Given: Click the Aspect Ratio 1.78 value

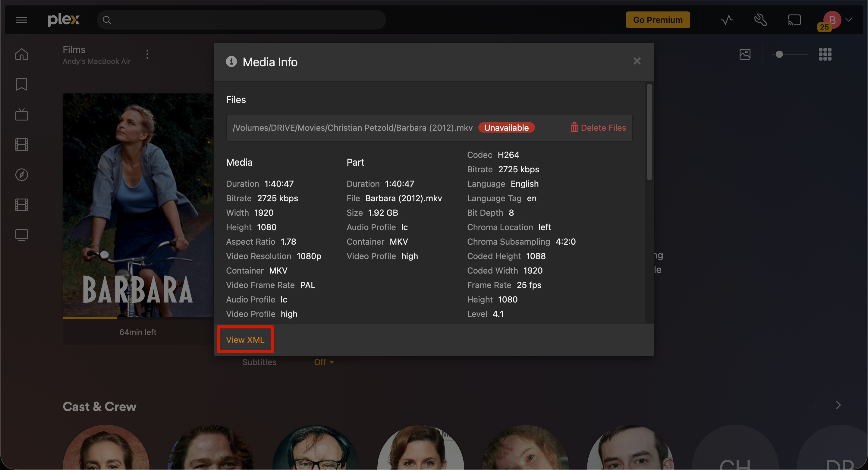Looking at the screenshot, I should [288, 242].
